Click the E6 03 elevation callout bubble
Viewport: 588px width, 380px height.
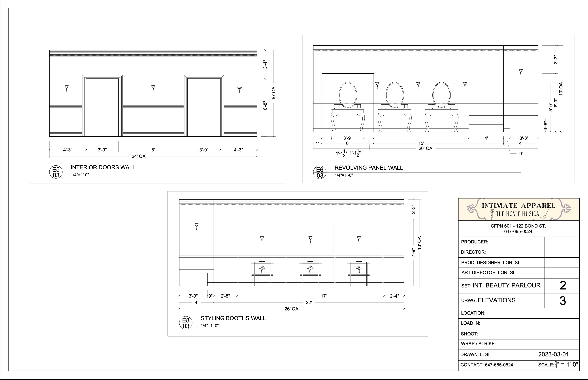320,172
